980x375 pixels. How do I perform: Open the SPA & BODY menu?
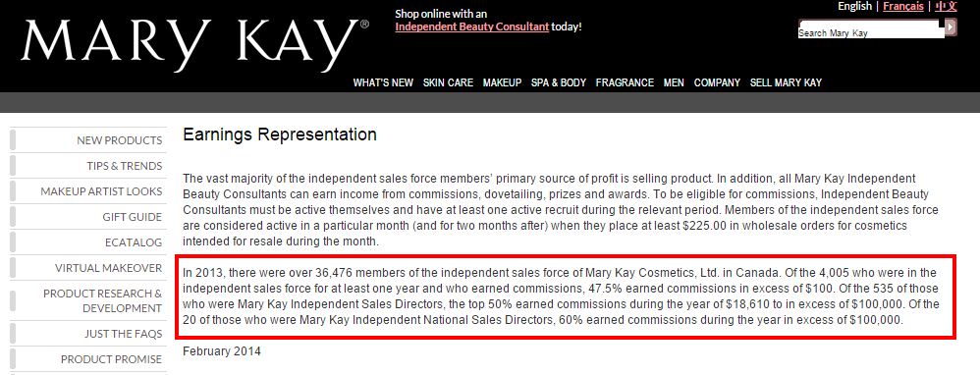(x=559, y=82)
